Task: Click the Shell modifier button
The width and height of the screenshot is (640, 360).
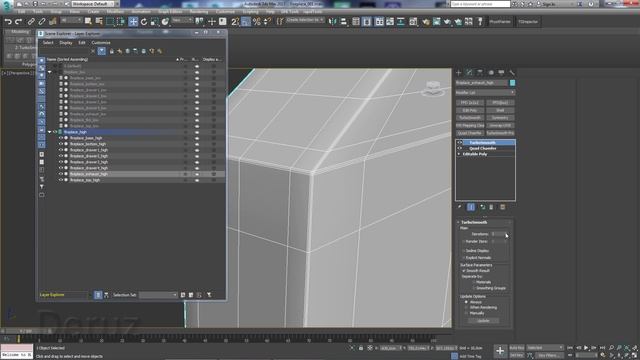Action: pos(500,110)
